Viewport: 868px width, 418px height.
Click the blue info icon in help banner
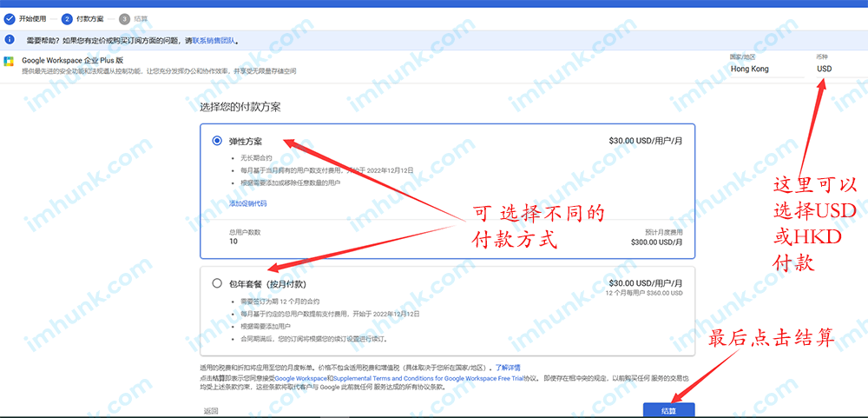[x=9, y=41]
